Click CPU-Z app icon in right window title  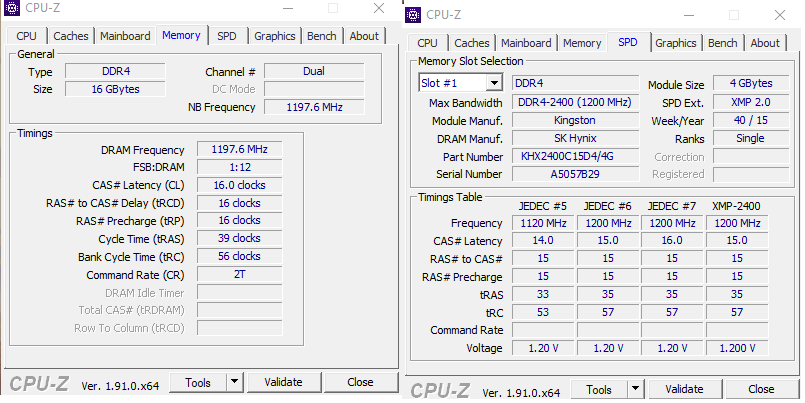[x=413, y=15]
